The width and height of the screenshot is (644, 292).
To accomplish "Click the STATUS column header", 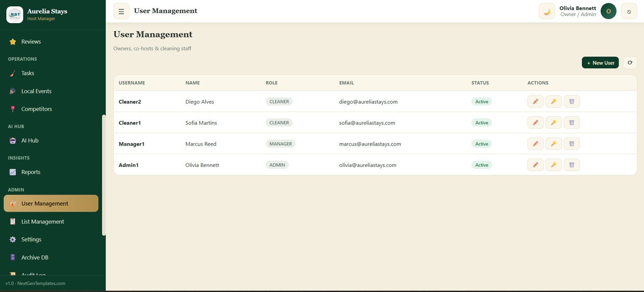I will click(480, 83).
